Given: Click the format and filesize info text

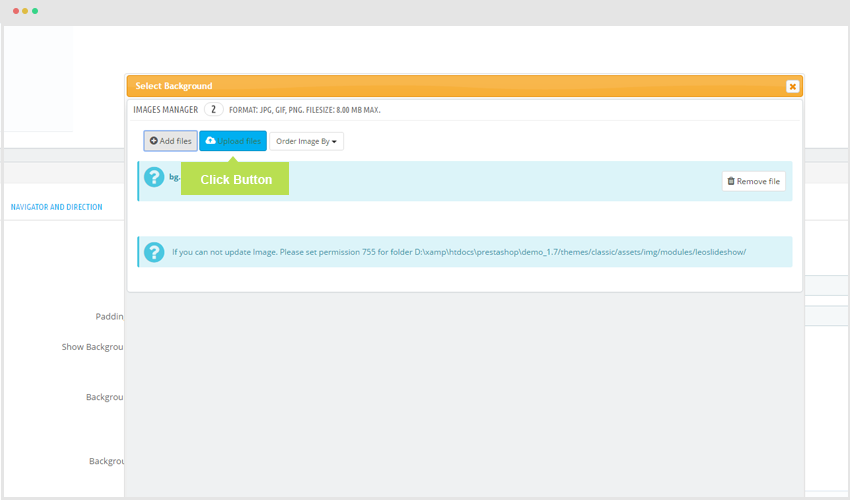Looking at the screenshot, I should (305, 110).
